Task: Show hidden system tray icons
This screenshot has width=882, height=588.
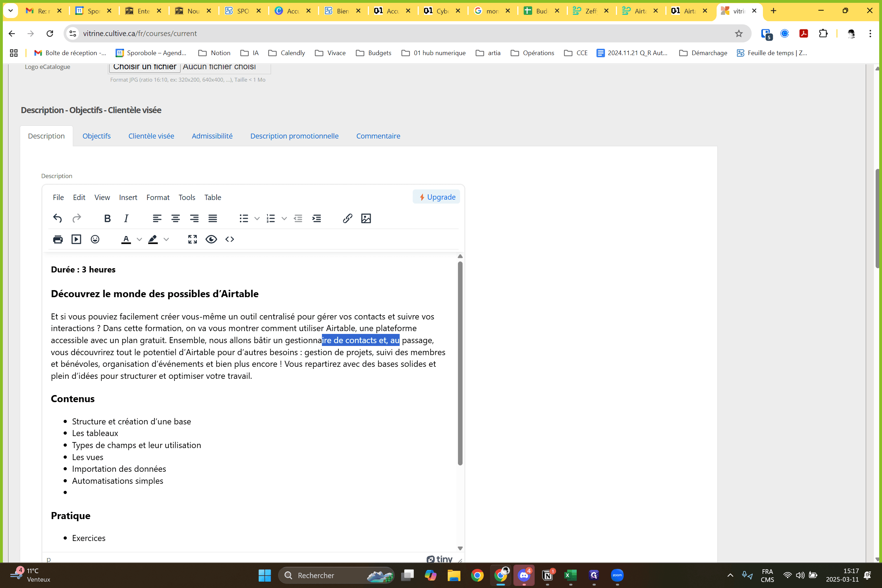Action: pyautogui.click(x=730, y=575)
